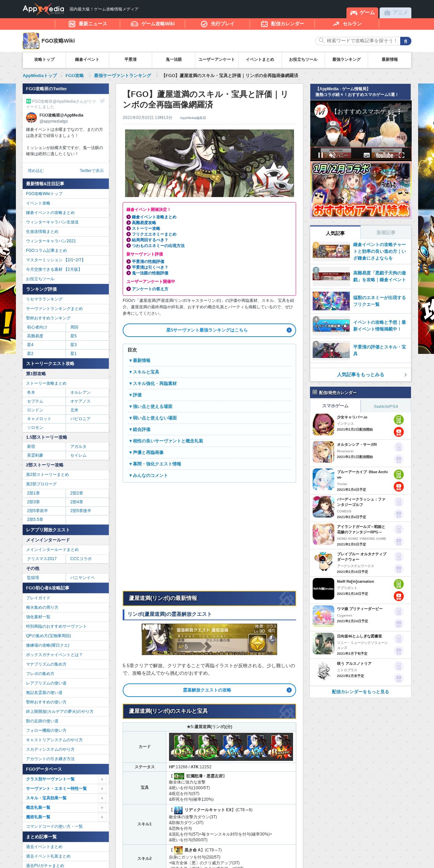
Task: Click the search submit button icon
Action: pyautogui.click(x=406, y=41)
